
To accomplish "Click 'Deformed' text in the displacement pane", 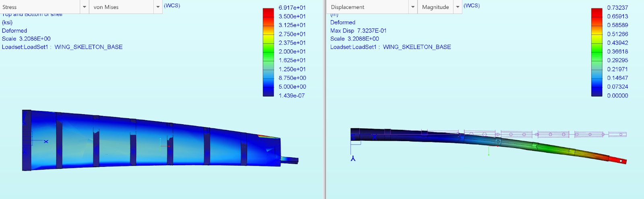I will 343,23.
